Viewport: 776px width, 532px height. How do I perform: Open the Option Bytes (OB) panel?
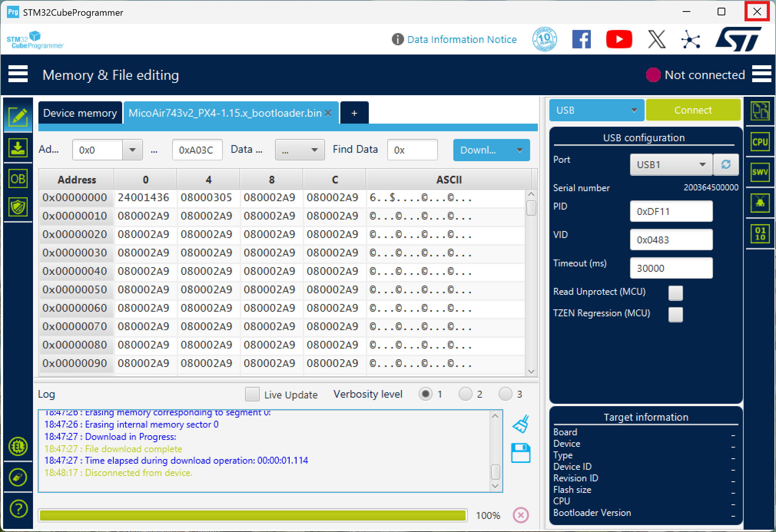pyautogui.click(x=18, y=178)
